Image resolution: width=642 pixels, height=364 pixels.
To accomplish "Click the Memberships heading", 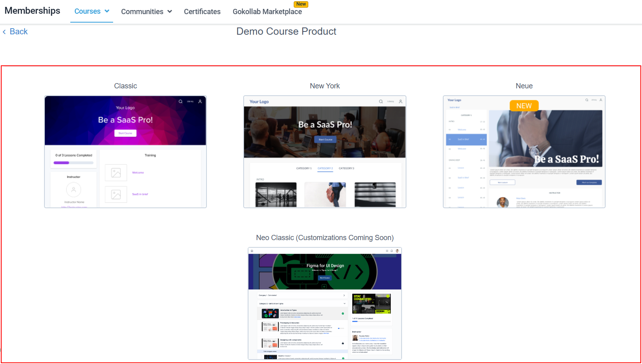I will (32, 11).
